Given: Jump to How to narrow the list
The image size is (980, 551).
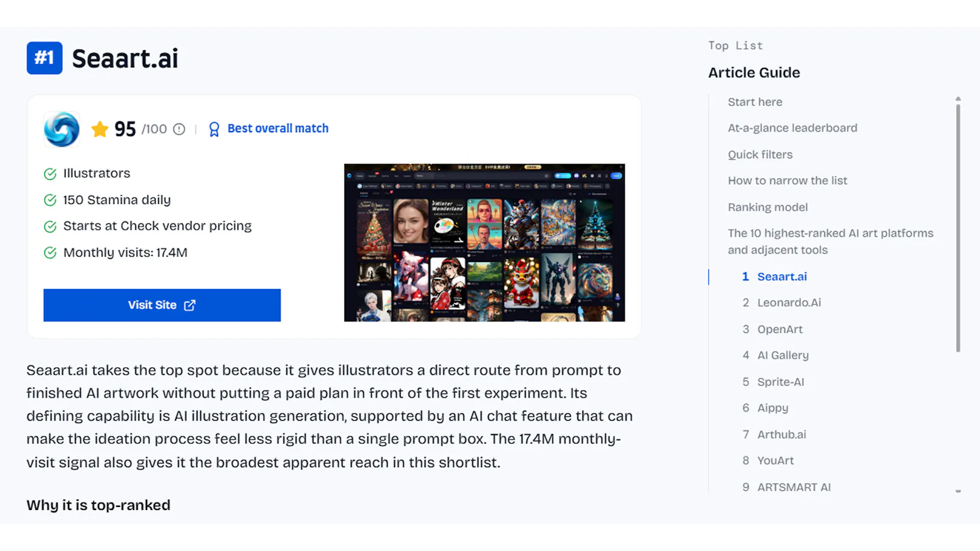Looking at the screenshot, I should (788, 181).
